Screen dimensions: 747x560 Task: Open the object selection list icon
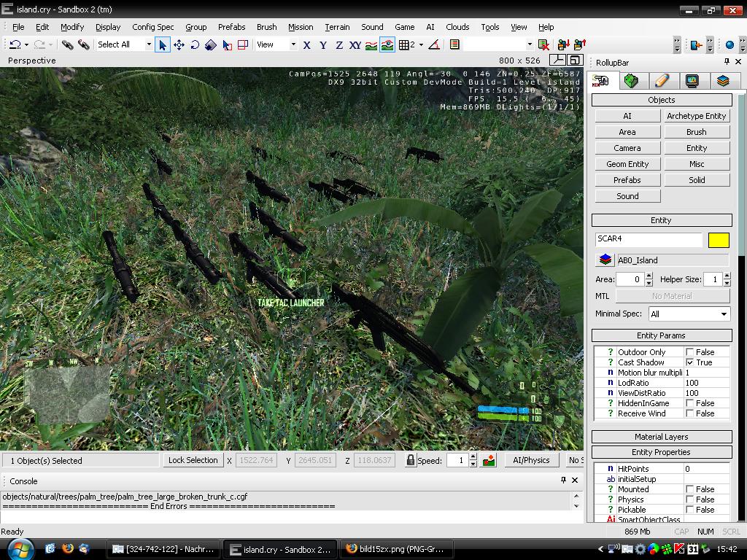tap(454, 44)
